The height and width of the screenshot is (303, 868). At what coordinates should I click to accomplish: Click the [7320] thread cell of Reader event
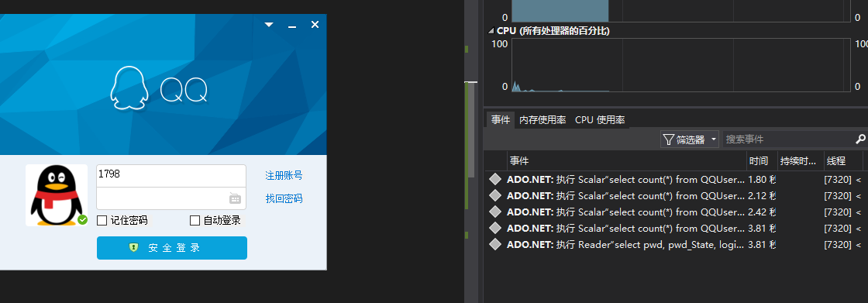tap(838, 244)
